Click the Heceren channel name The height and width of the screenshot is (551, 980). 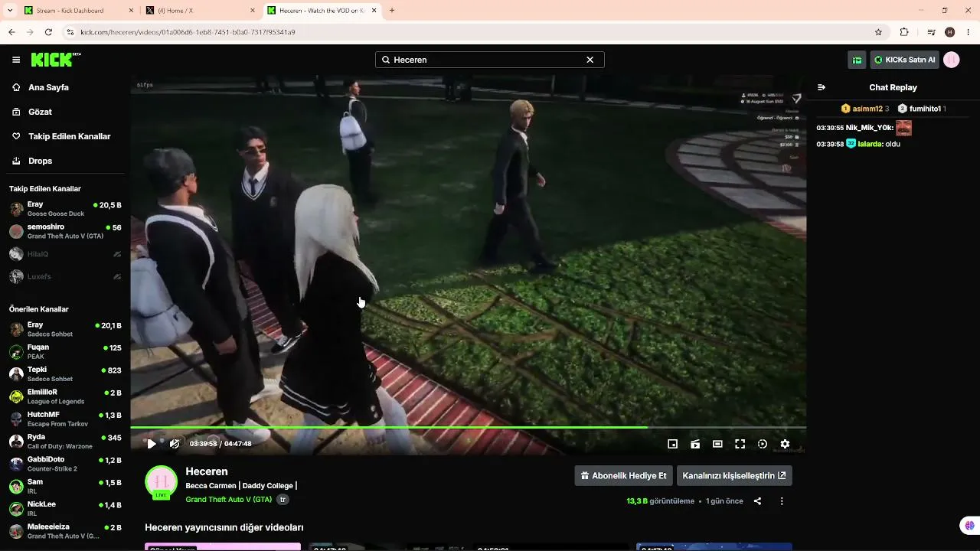(207, 471)
